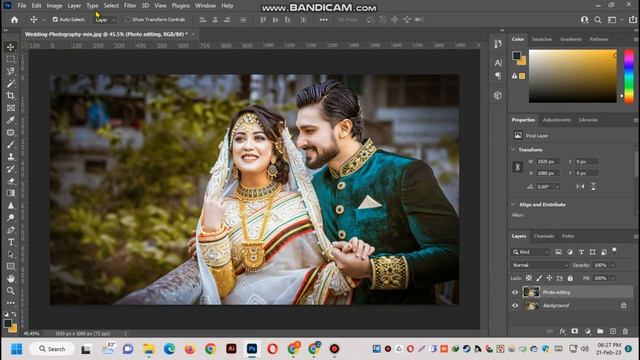Open the Layer menu
The image size is (640, 360).
point(74,6)
